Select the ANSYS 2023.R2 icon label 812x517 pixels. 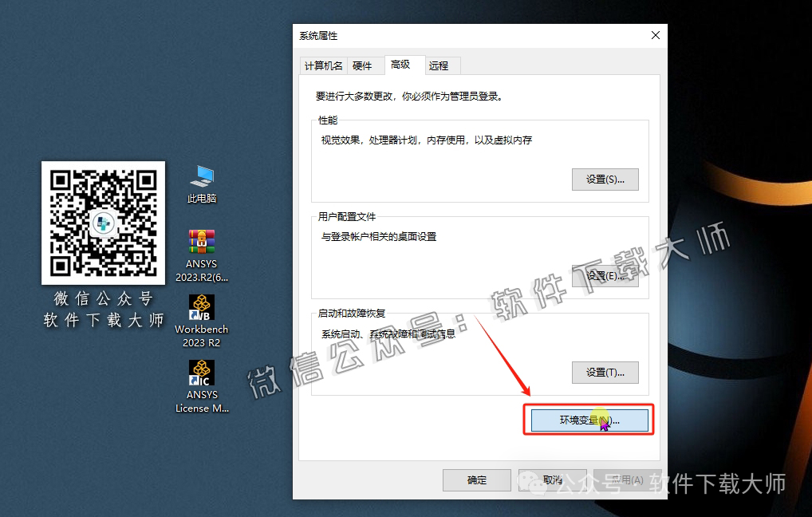pyautogui.click(x=201, y=271)
